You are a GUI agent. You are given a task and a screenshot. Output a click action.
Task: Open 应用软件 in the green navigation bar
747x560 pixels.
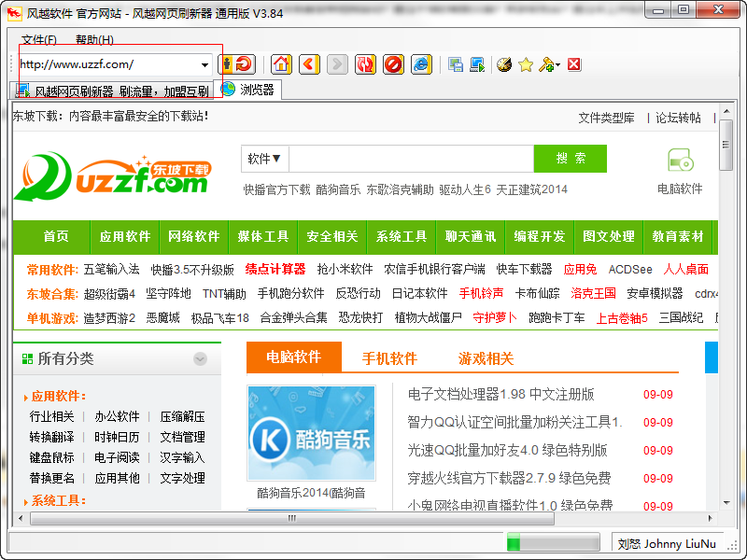[125, 237]
